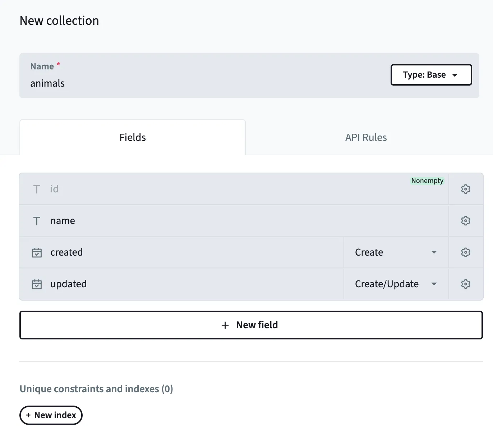Expand the Create autodate dropdown
Viewport: 493px width, 448px height.
coord(396,252)
